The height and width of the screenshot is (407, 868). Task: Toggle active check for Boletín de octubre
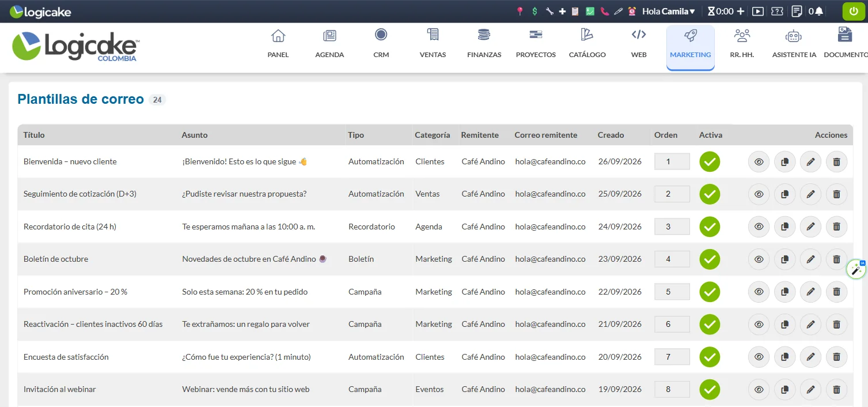tap(710, 259)
